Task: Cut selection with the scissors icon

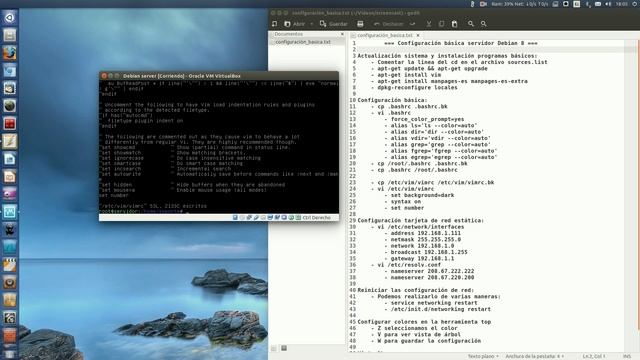Action: (x=429, y=24)
